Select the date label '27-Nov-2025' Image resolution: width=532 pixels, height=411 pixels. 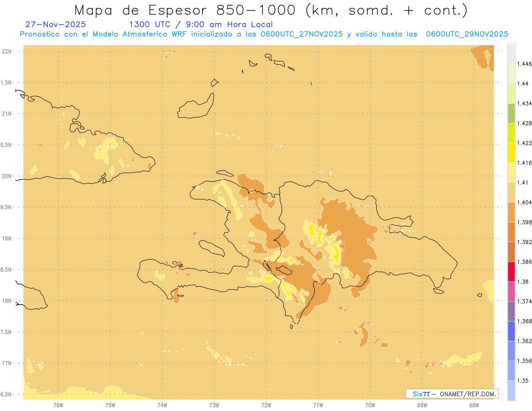(x=56, y=24)
